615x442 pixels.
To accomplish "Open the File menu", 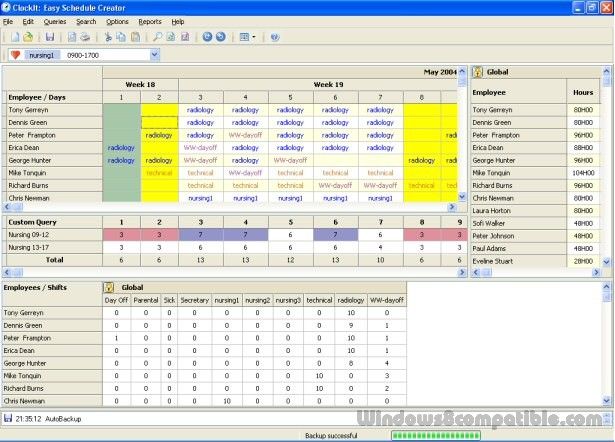I will 8,22.
